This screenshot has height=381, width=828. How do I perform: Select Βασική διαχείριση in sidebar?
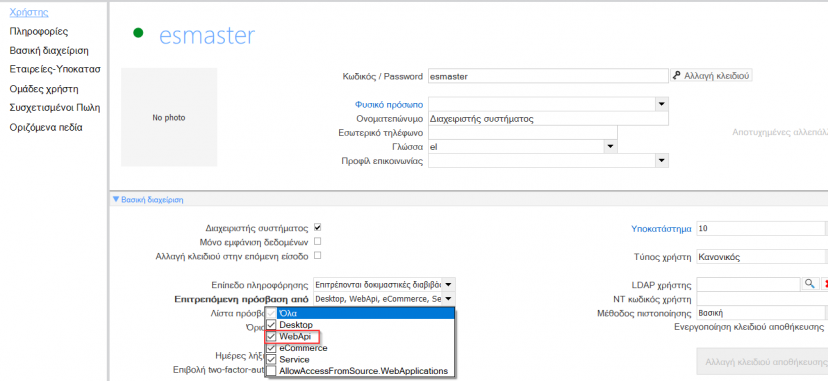coord(49,51)
